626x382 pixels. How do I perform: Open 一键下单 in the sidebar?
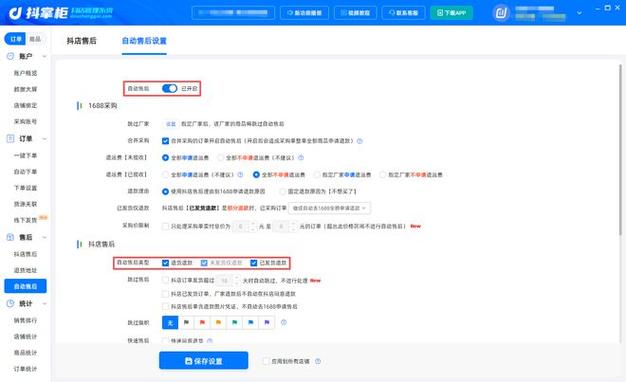[x=25, y=155]
